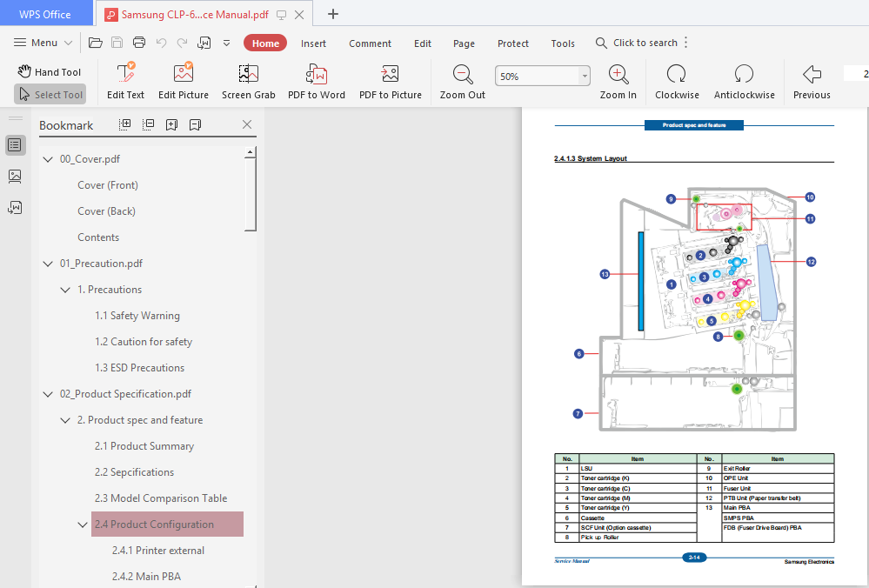Image resolution: width=869 pixels, height=588 pixels.
Task: Go to Previous page
Action: [812, 81]
